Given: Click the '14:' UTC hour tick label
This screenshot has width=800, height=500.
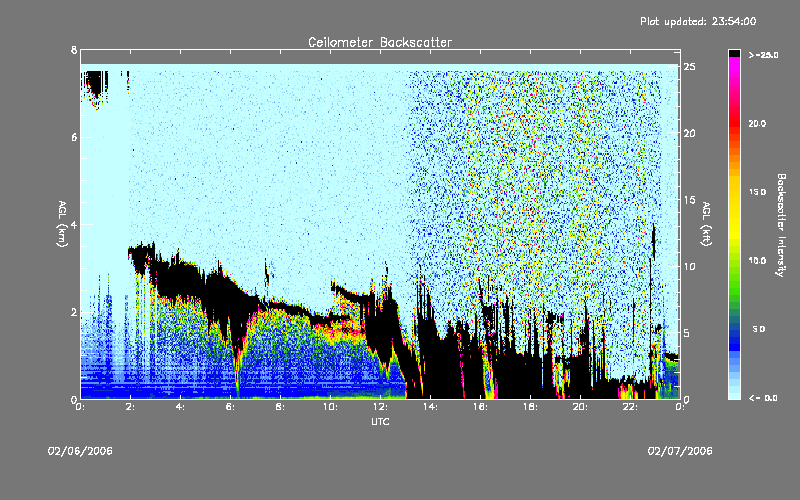Looking at the screenshot, I should click(x=430, y=407).
